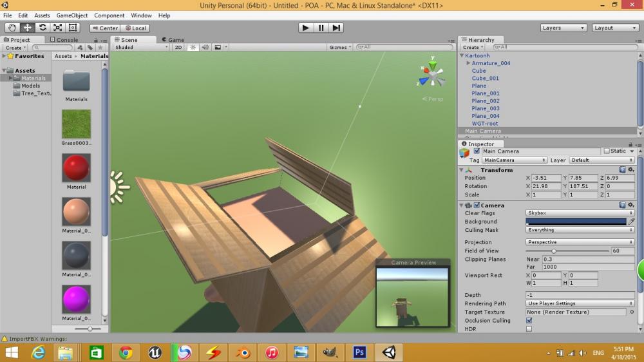The width and height of the screenshot is (644, 362).
Task: Switch to the Game tab
Action: [173, 40]
